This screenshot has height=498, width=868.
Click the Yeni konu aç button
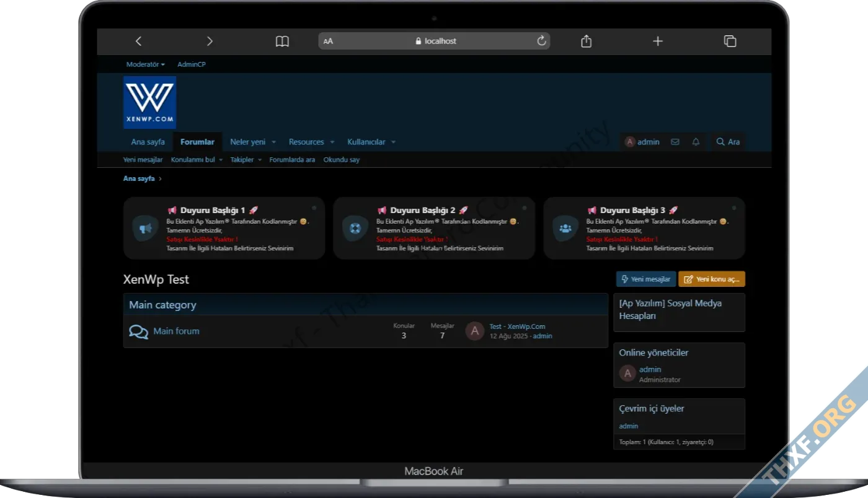click(712, 279)
